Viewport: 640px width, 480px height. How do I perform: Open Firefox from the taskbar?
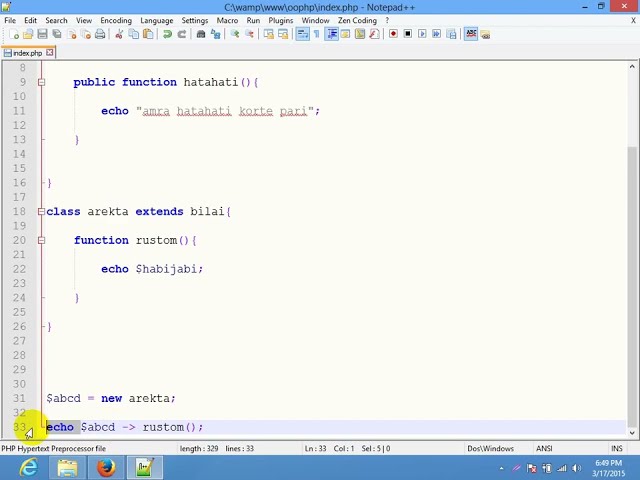coord(106,467)
